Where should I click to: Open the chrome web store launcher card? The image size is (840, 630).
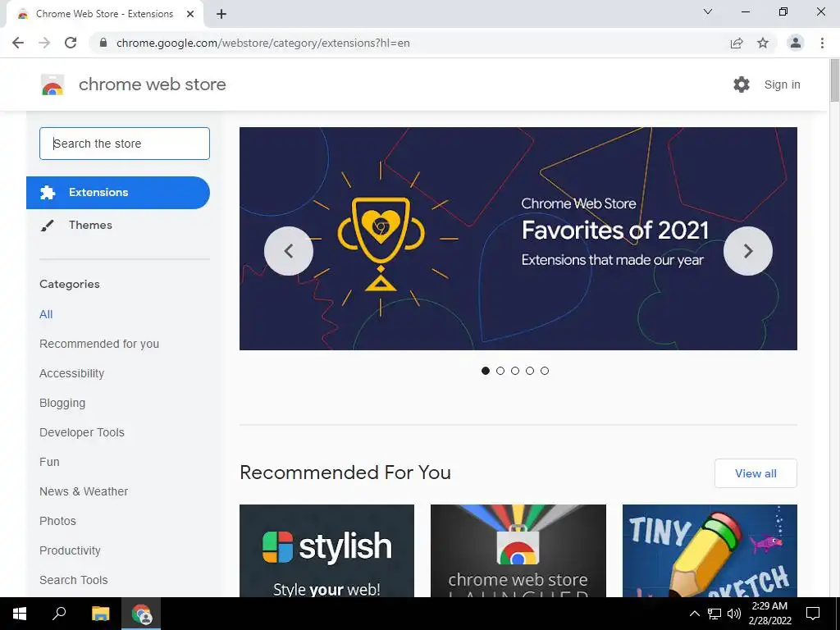518,550
